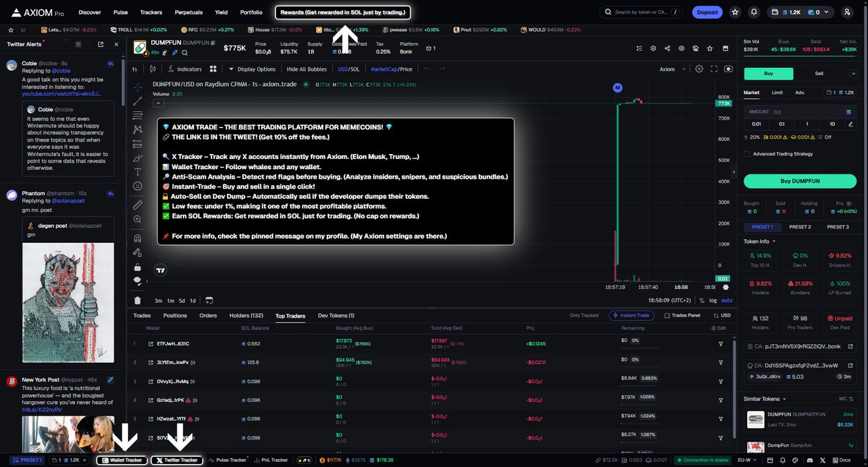Open the Trackers menu item
This screenshot has width=868, height=467.
[151, 12]
